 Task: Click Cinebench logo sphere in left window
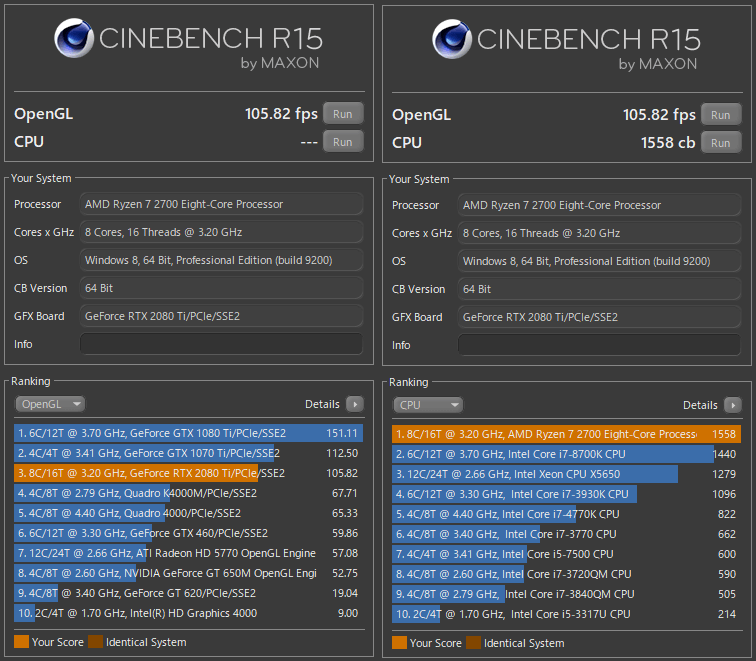(x=74, y=38)
